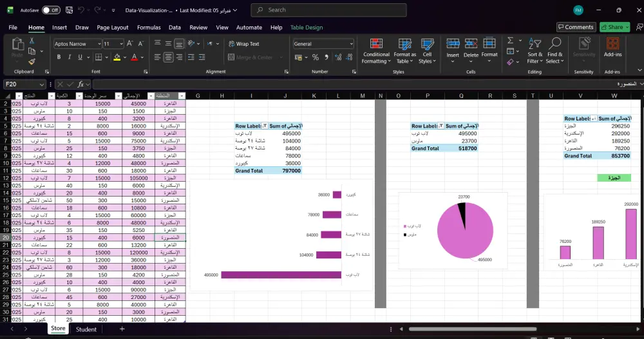Click the Comma Style icon
Viewport: 644px width, 339px height.
pyautogui.click(x=327, y=57)
